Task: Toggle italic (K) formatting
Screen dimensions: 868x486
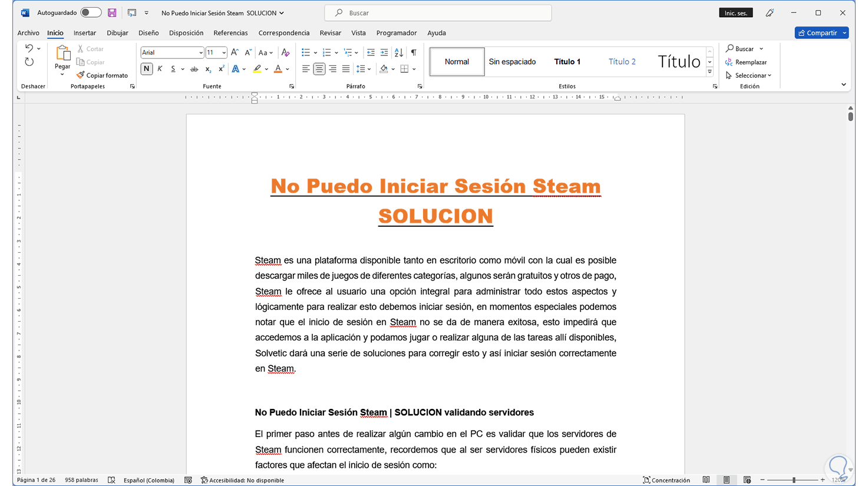Action: pos(160,69)
